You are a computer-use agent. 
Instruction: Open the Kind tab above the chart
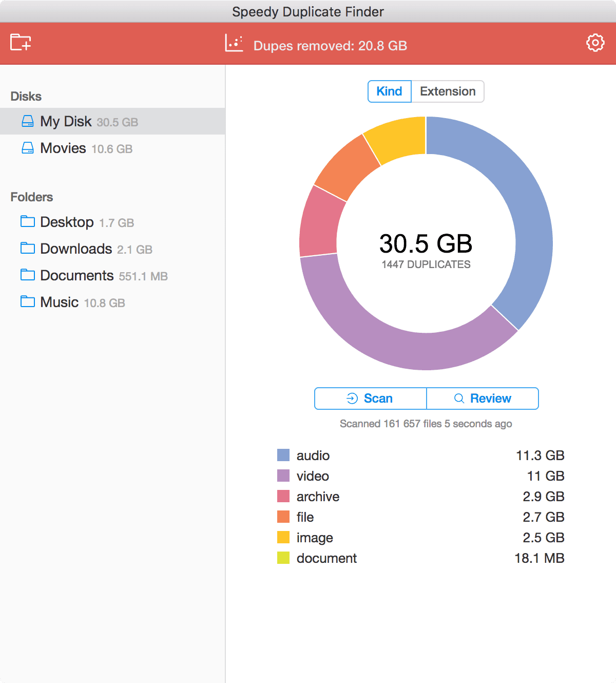point(389,91)
